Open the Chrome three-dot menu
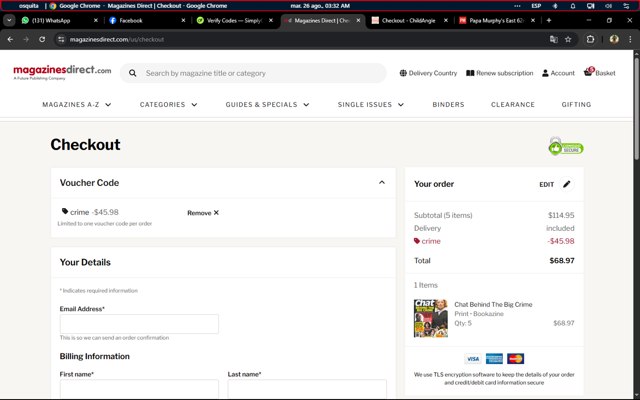The width and height of the screenshot is (640, 400). pos(630,39)
